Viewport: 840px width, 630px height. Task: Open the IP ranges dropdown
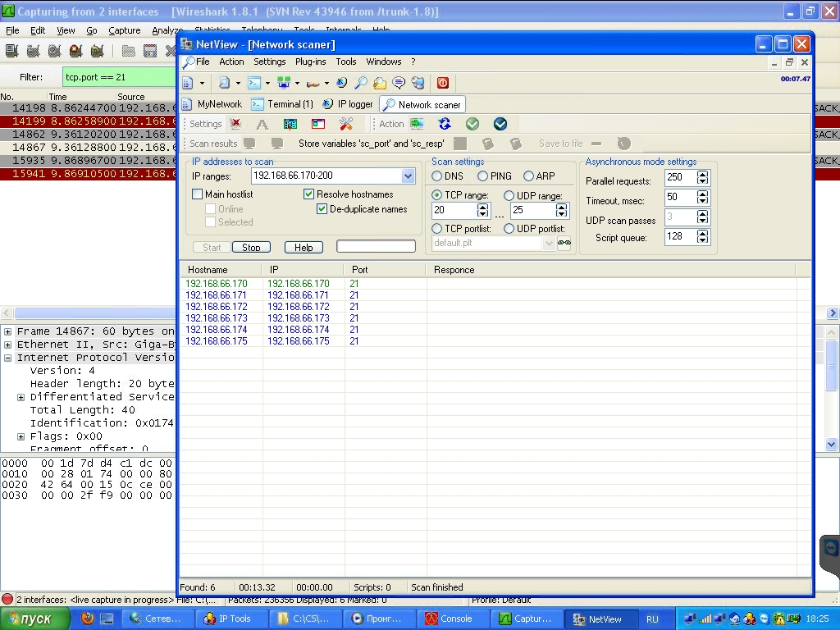[408, 176]
